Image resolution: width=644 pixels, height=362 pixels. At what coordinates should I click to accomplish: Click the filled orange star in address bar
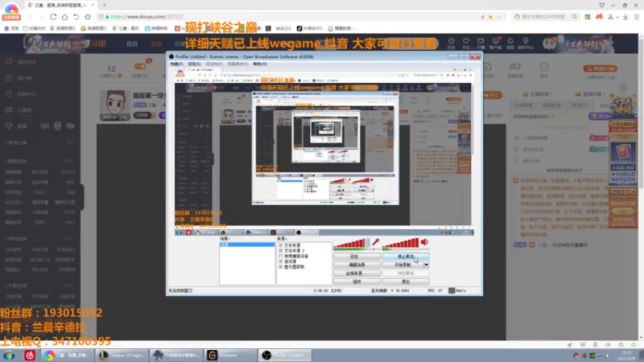(490, 17)
